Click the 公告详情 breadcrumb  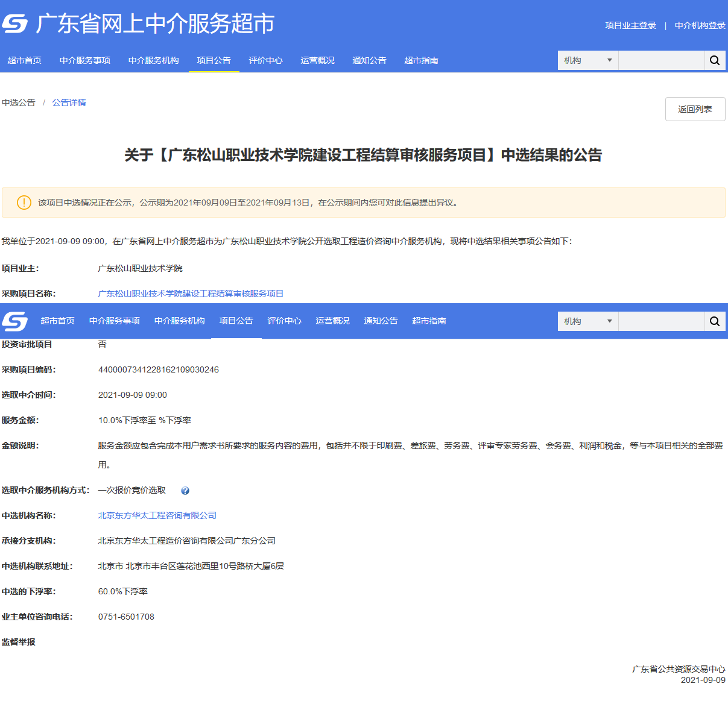(69, 102)
